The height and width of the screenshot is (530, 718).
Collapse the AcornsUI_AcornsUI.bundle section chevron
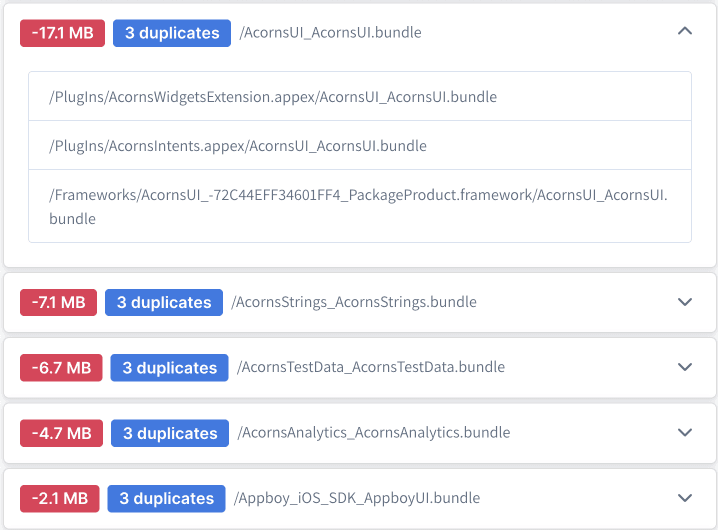[685, 32]
